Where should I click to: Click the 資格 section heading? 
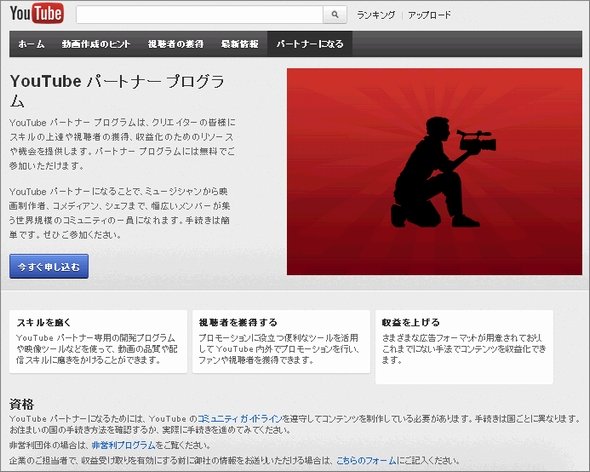22,404
